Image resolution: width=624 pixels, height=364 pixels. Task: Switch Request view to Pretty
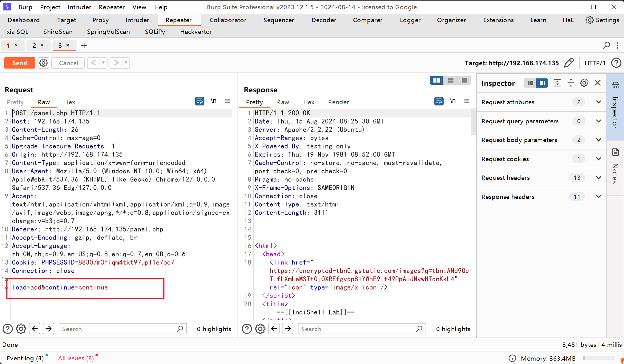[x=15, y=102]
